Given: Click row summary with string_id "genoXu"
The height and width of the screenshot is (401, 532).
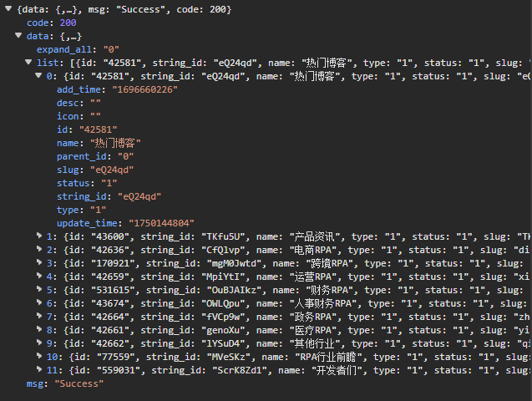Looking at the screenshot, I should [289, 331].
